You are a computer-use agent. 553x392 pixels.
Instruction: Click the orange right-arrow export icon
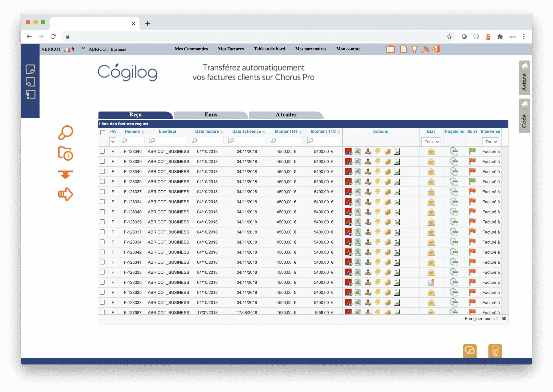[65, 194]
